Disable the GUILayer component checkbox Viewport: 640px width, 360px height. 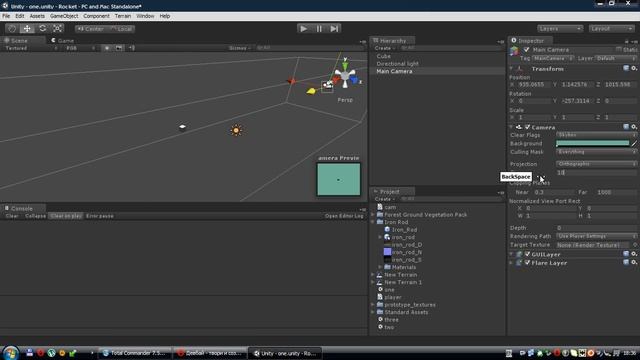(x=527, y=254)
